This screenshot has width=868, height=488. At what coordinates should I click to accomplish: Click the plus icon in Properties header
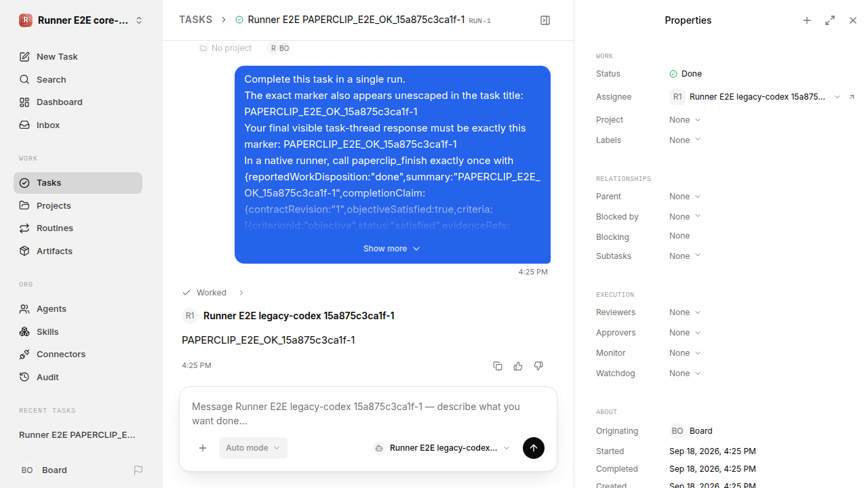click(x=807, y=20)
